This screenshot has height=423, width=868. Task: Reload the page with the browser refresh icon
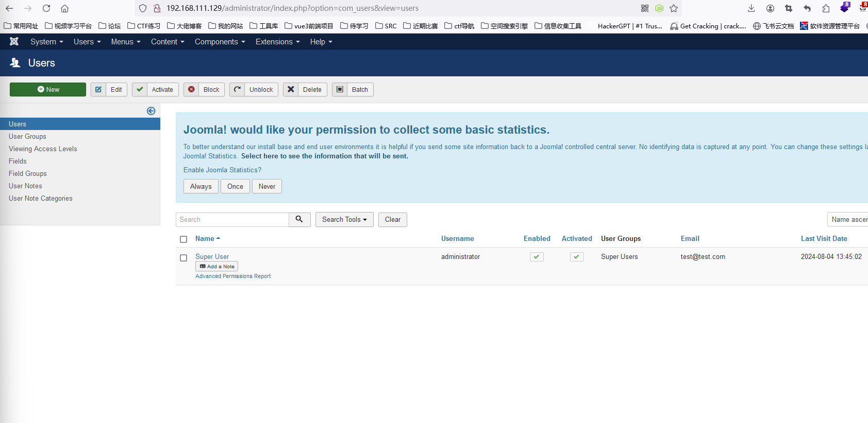46,8
